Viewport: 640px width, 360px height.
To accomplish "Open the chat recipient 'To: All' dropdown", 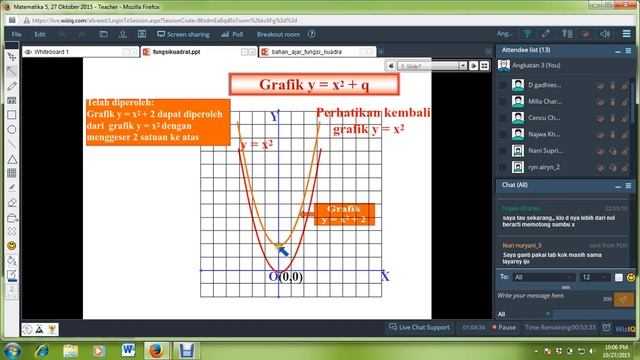I will 544,278.
